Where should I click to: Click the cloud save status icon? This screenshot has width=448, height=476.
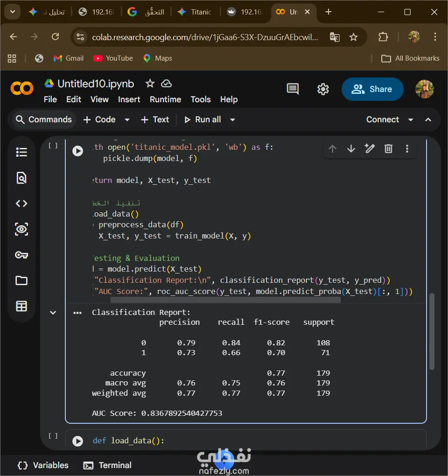tap(166, 84)
